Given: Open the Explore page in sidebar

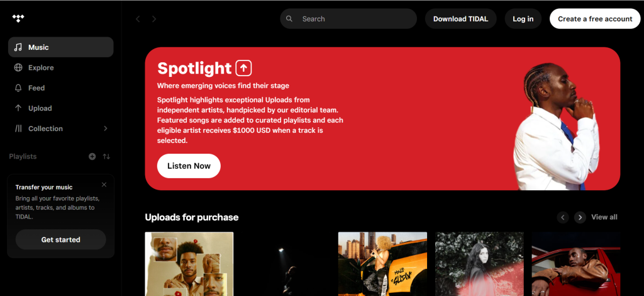Looking at the screenshot, I should click(x=41, y=67).
